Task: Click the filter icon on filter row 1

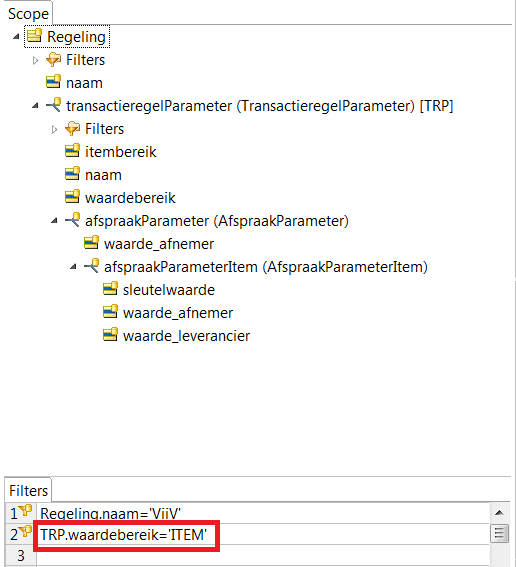Action: point(26,511)
